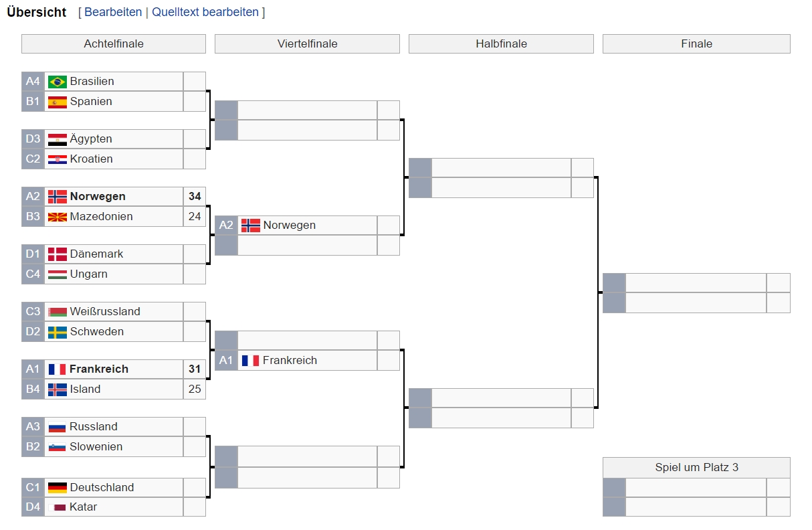Image resolution: width=812 pixels, height=530 pixels.
Task: Click the Croatia flag next to Kroatien
Action: click(x=58, y=159)
